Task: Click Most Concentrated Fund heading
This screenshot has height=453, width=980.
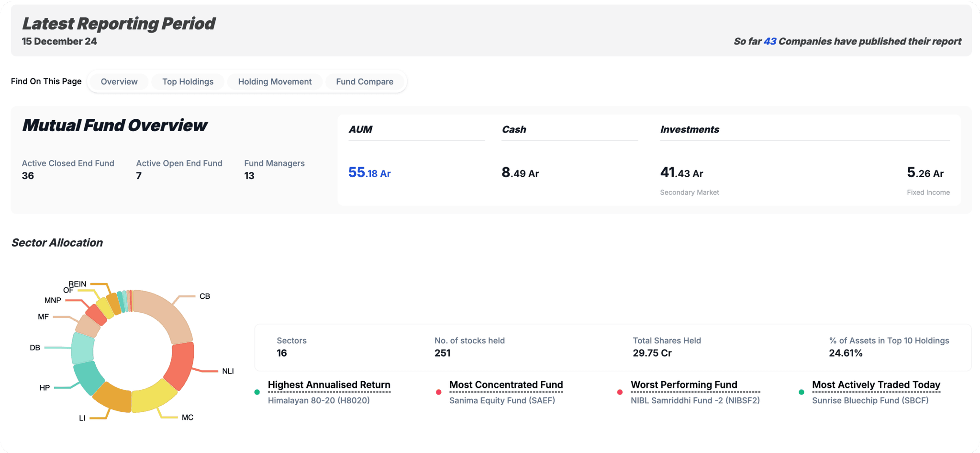Action: point(506,385)
